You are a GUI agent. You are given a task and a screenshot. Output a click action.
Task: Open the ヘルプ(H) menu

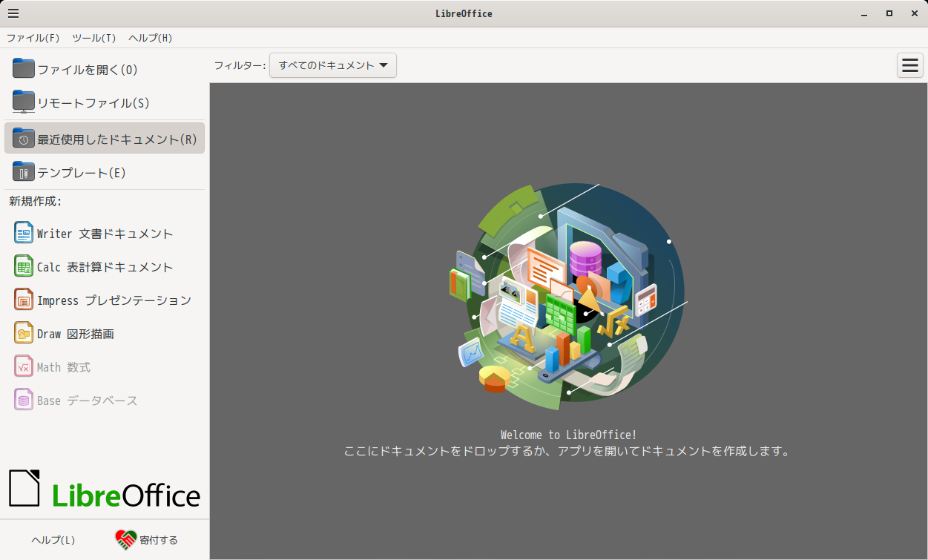[x=151, y=38]
